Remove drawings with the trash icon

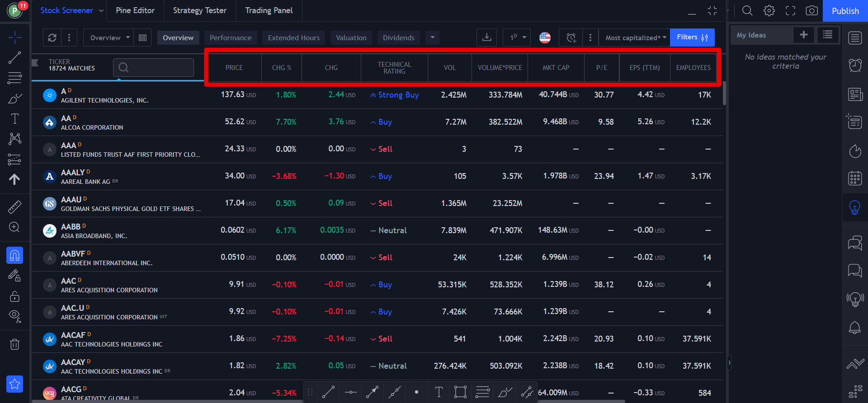(14, 344)
